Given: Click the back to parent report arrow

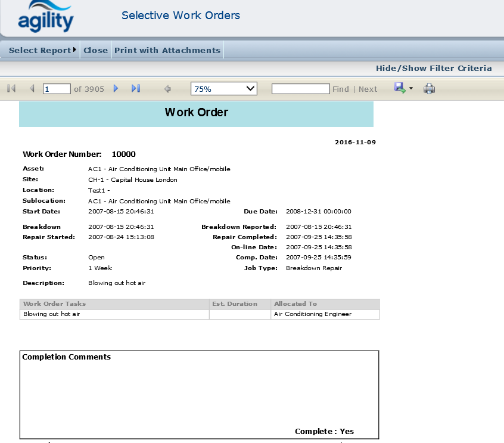Looking at the screenshot, I should pos(167,89).
